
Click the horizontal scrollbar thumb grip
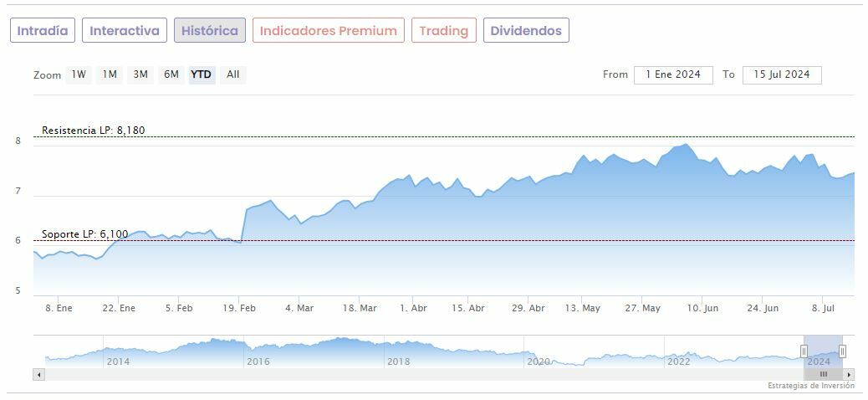(823, 374)
